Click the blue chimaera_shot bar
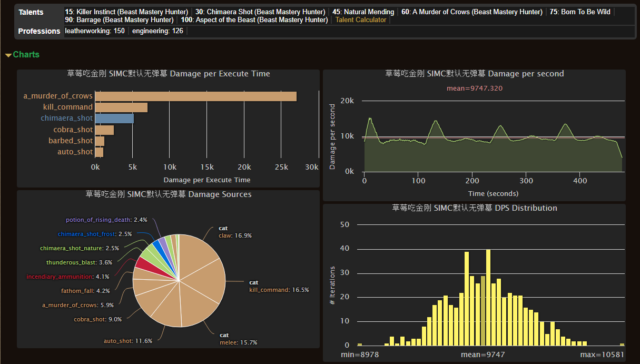This screenshot has width=640, height=364. 114,119
